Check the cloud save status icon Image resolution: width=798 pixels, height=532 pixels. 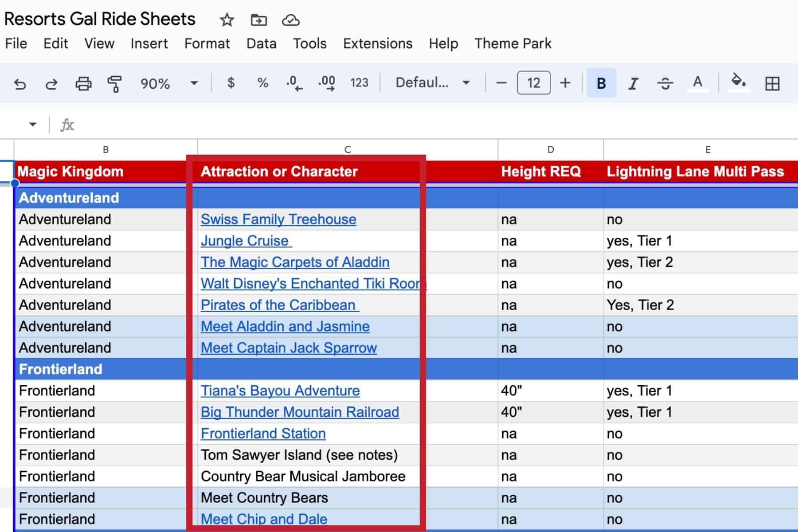291,20
